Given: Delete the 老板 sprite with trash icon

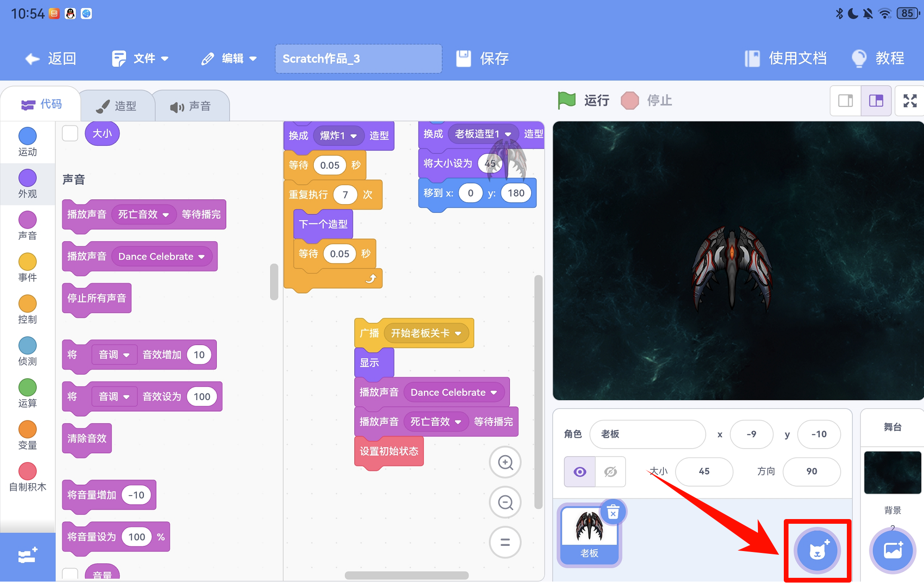Looking at the screenshot, I should tap(613, 512).
